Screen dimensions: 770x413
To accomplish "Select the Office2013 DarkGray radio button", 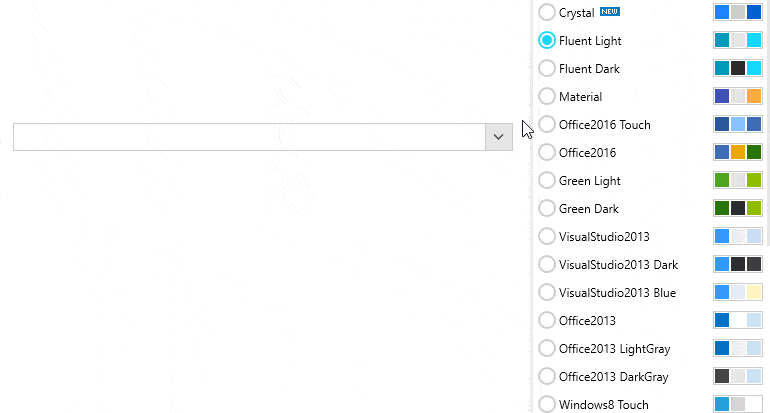I will pyautogui.click(x=547, y=376).
